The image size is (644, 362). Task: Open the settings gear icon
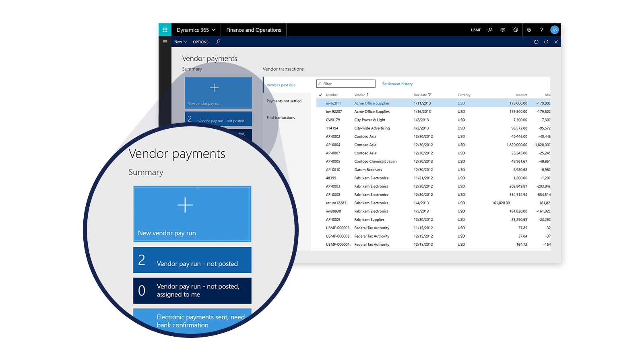(x=529, y=30)
